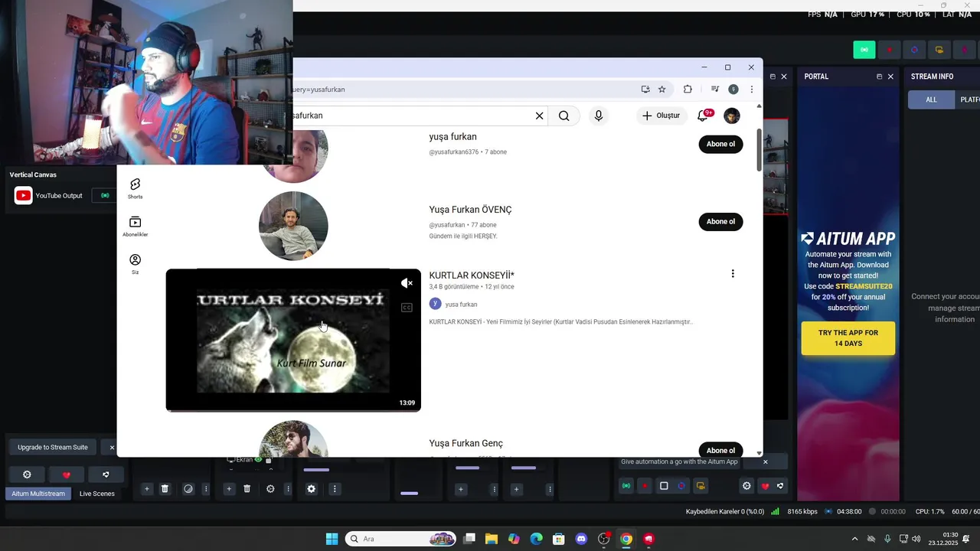Open Aitum settings gear in bottom-left dock

[27, 474]
